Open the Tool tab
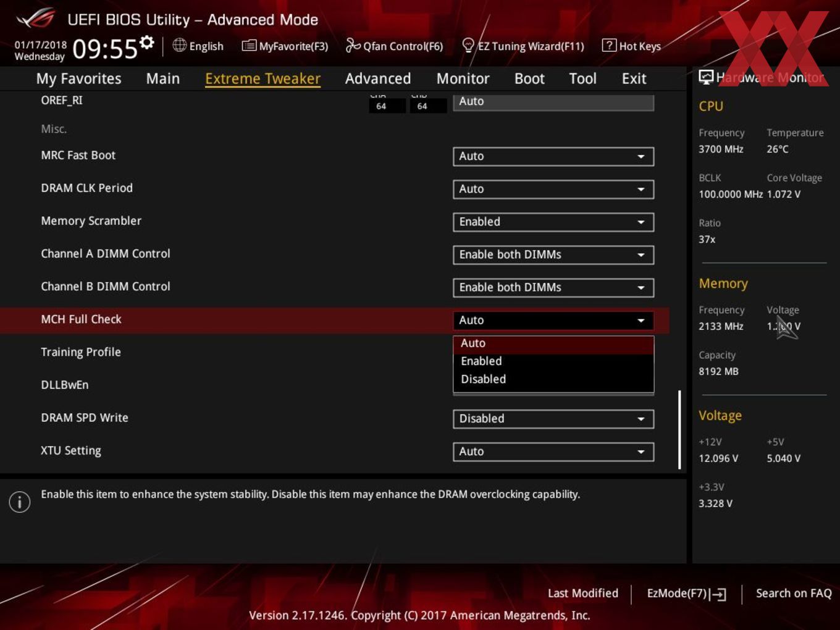 (x=582, y=78)
